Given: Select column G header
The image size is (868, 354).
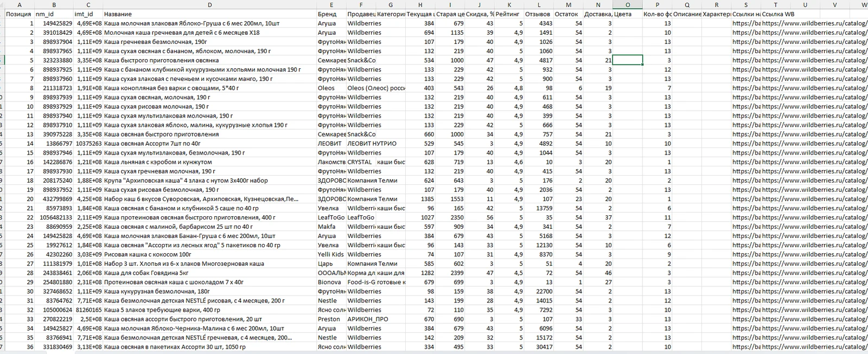Looking at the screenshot, I should coord(391,5).
